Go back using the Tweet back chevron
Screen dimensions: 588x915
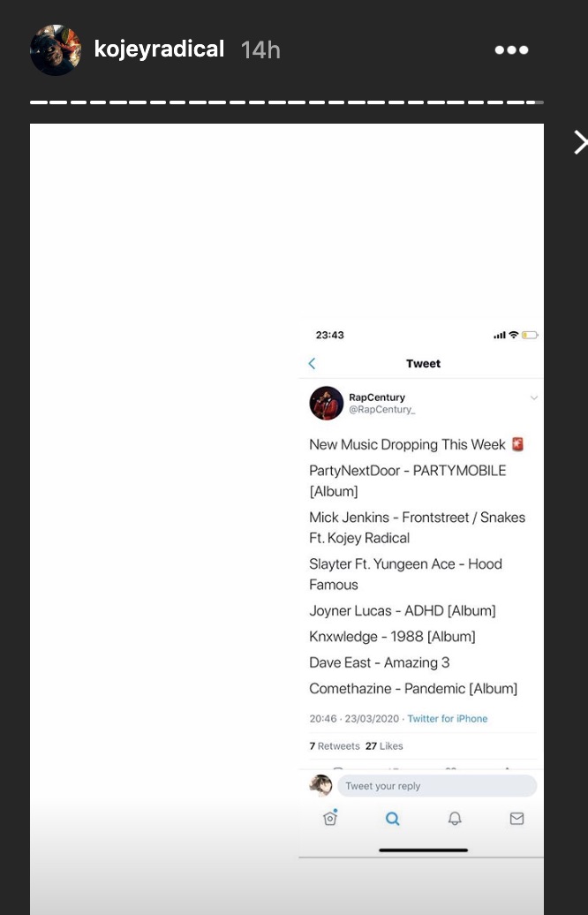[x=312, y=364]
